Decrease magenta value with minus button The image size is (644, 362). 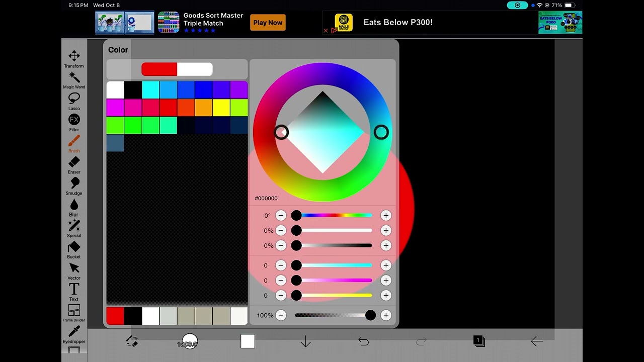tap(281, 281)
